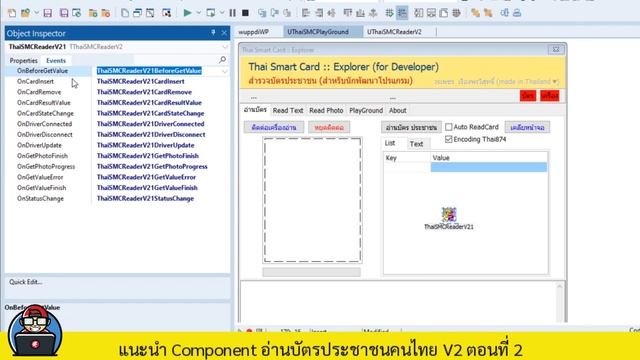Click the black Stop program icon

[x=245, y=13]
